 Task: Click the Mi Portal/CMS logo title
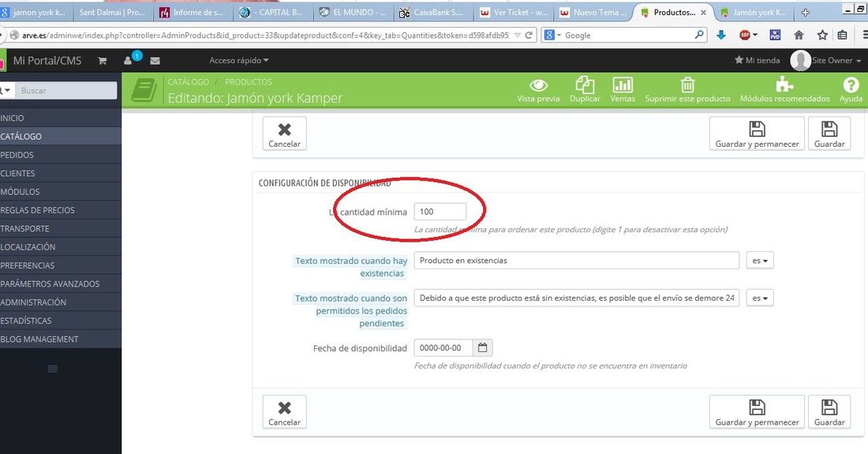click(47, 60)
